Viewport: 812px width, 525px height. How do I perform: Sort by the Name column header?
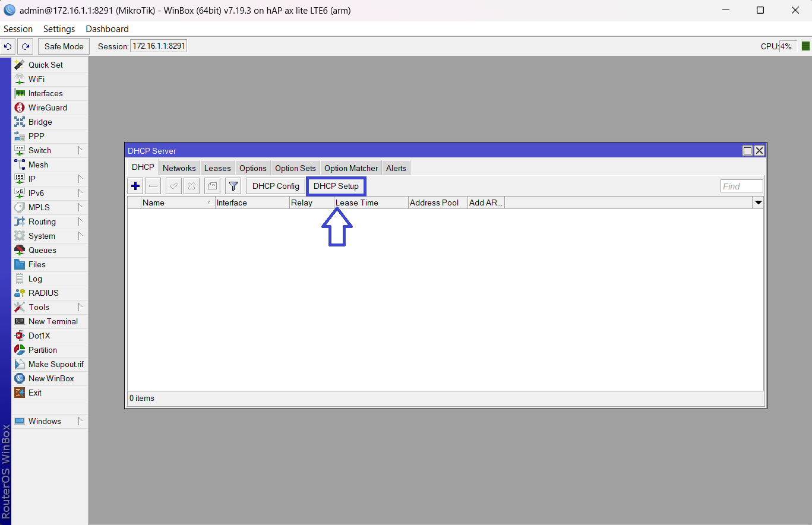[x=178, y=203]
